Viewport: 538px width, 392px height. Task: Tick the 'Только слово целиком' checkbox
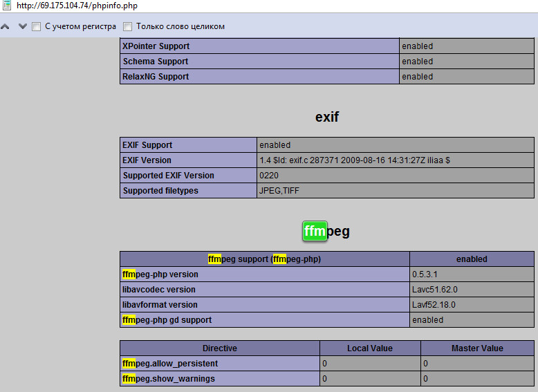click(x=127, y=26)
